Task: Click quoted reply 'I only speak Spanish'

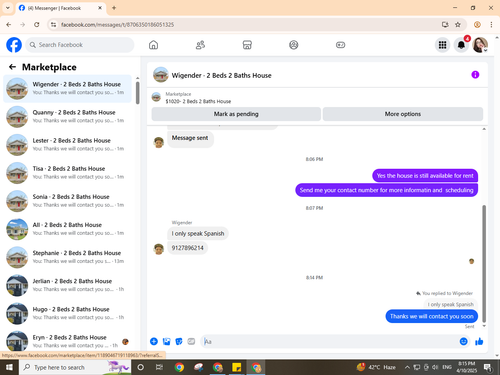Action: point(451,304)
